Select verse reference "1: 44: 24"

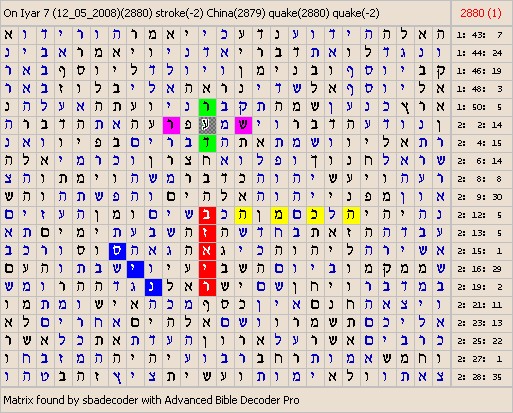pyautogui.click(x=479, y=53)
